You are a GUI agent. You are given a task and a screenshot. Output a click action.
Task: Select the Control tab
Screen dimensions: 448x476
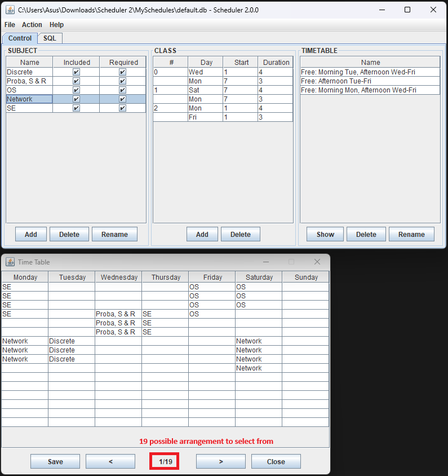[x=20, y=38]
